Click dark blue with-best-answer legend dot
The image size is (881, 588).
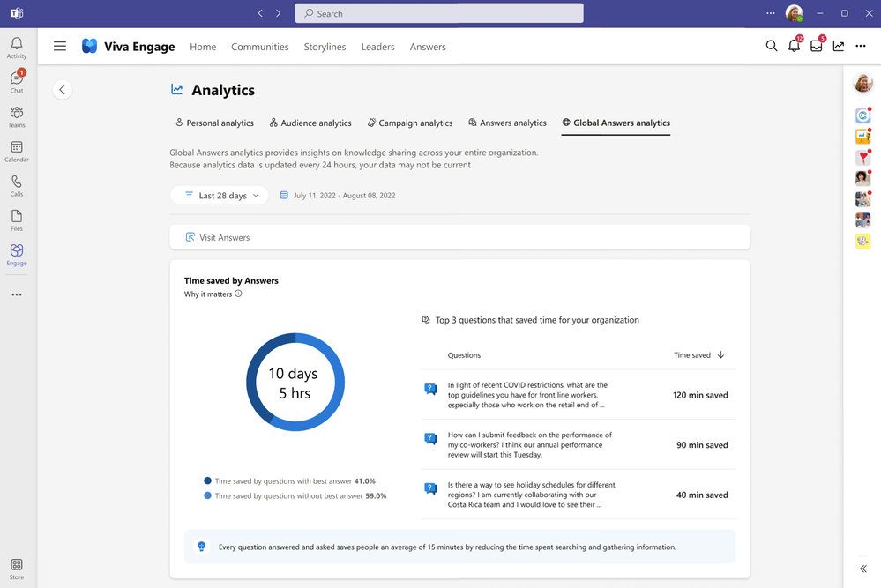pos(207,480)
